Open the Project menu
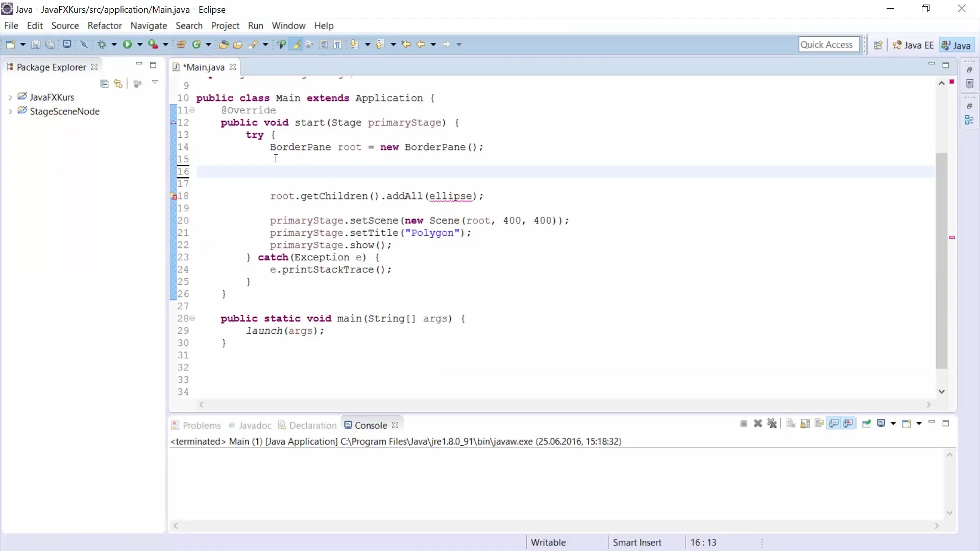 click(x=225, y=26)
